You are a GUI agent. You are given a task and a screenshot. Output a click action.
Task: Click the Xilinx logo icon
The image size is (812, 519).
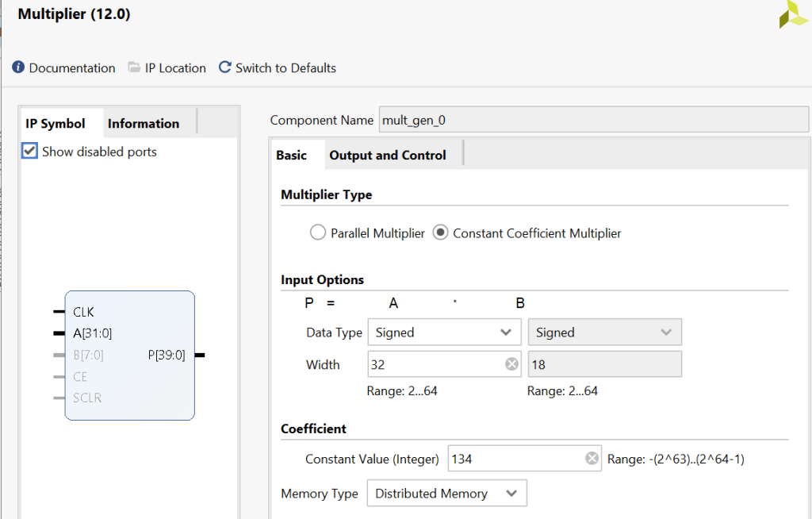point(793,15)
